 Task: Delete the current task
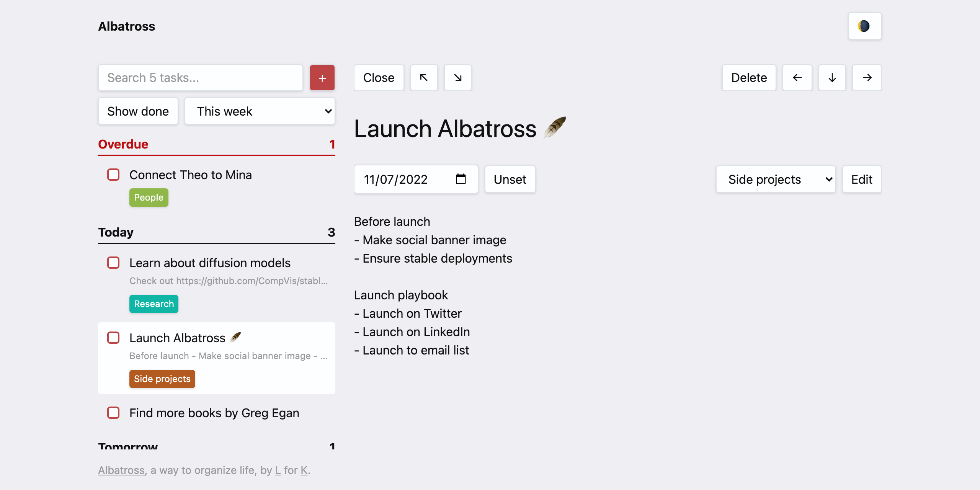click(749, 78)
